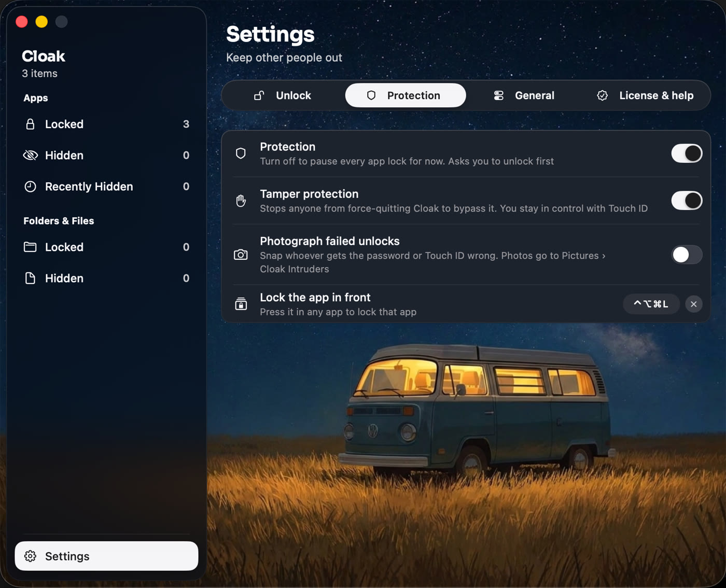Enable Photograph failed unlocks

click(x=687, y=255)
